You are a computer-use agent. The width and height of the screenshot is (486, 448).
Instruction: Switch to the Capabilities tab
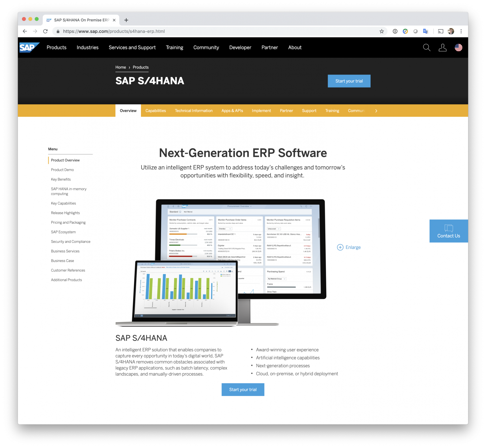(x=156, y=111)
